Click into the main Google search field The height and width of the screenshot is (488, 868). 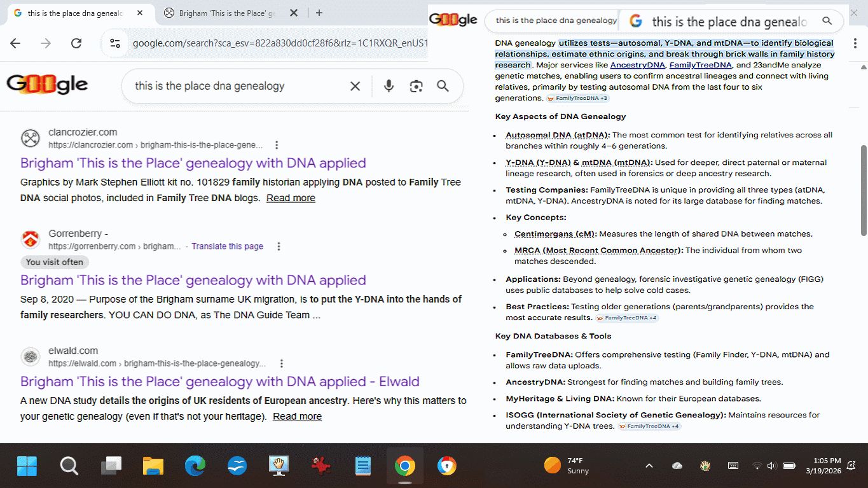[235, 87]
